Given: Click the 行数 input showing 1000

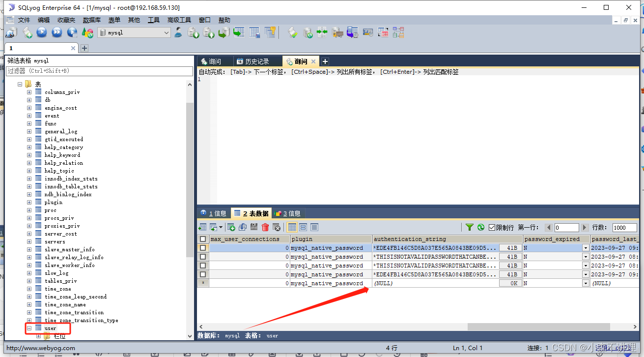Looking at the screenshot, I should (625, 228).
